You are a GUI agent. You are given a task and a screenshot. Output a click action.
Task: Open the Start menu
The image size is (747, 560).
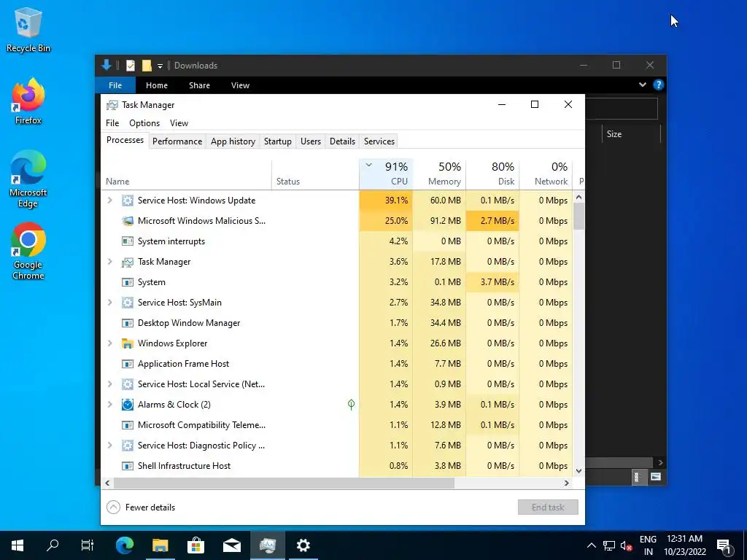click(x=18, y=545)
